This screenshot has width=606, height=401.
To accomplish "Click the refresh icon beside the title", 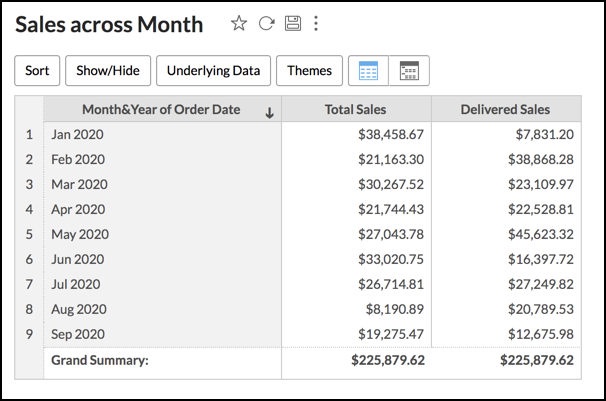I will tap(265, 24).
